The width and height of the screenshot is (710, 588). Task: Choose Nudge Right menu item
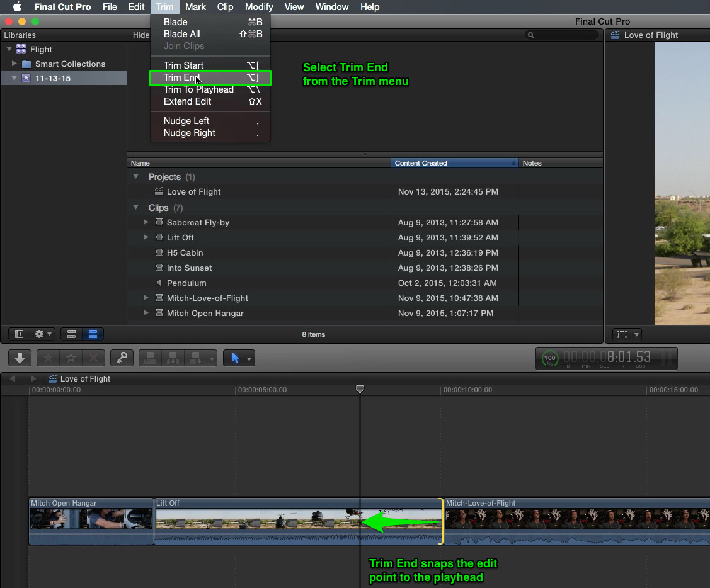[210, 133]
